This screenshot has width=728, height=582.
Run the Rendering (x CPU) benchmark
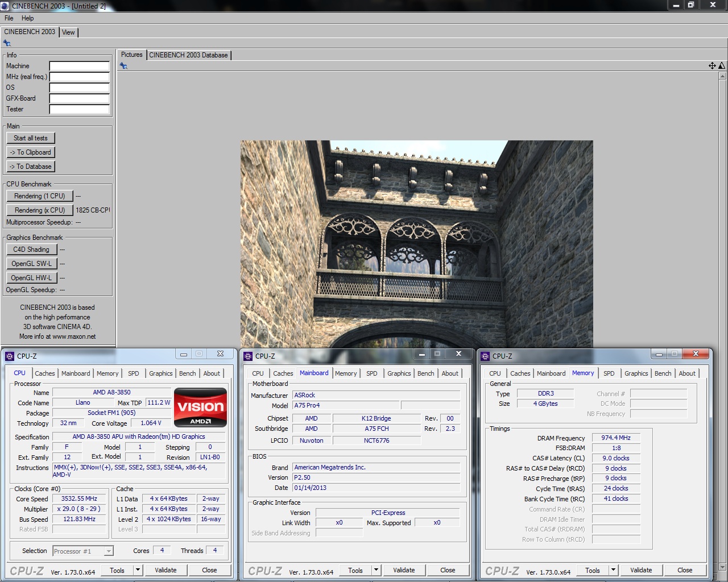[40, 210]
